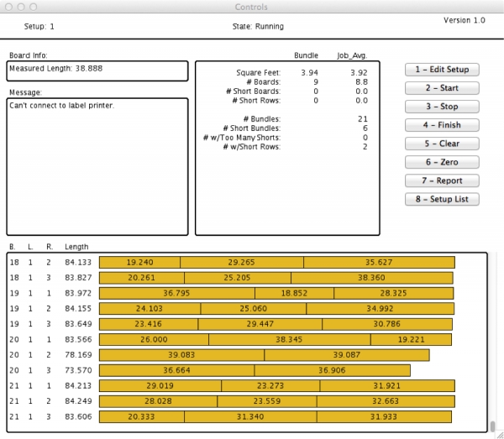Click the Measured Length field
Viewport: 504px width, 439px height.
coord(97,71)
